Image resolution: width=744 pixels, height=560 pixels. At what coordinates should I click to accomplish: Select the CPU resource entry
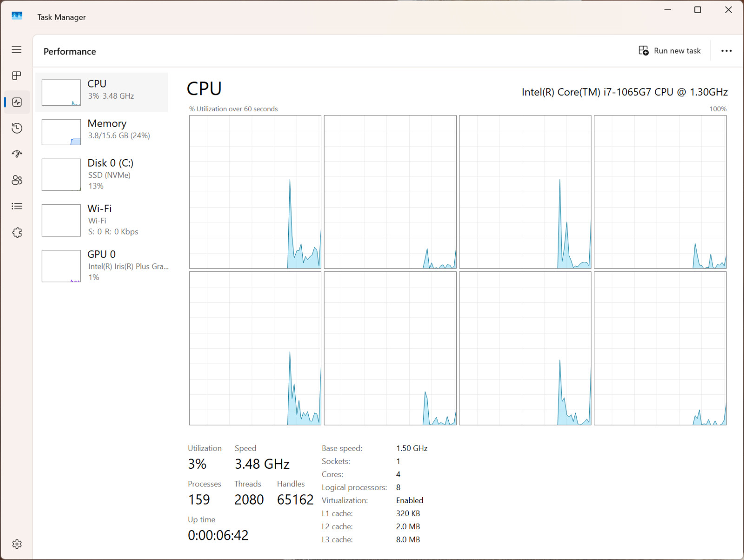101,92
